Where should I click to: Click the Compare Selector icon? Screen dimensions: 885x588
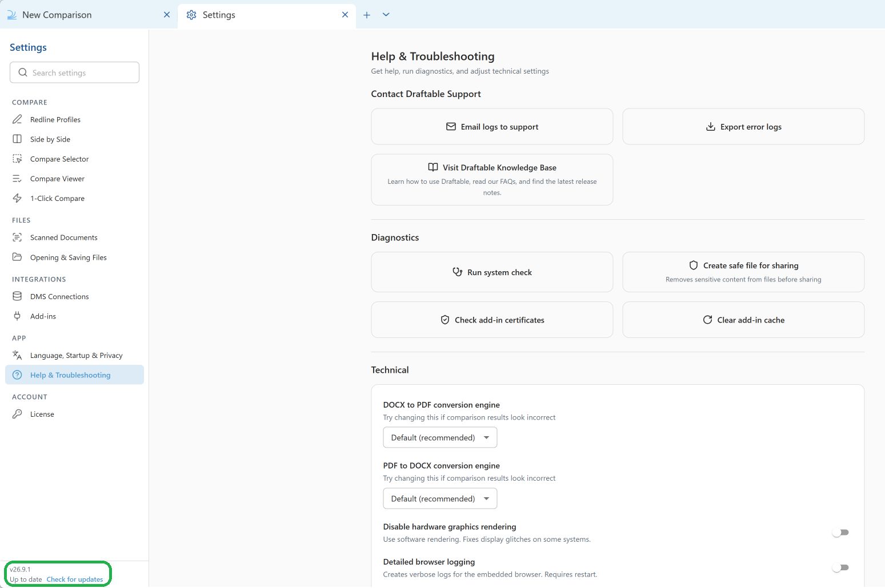click(17, 159)
